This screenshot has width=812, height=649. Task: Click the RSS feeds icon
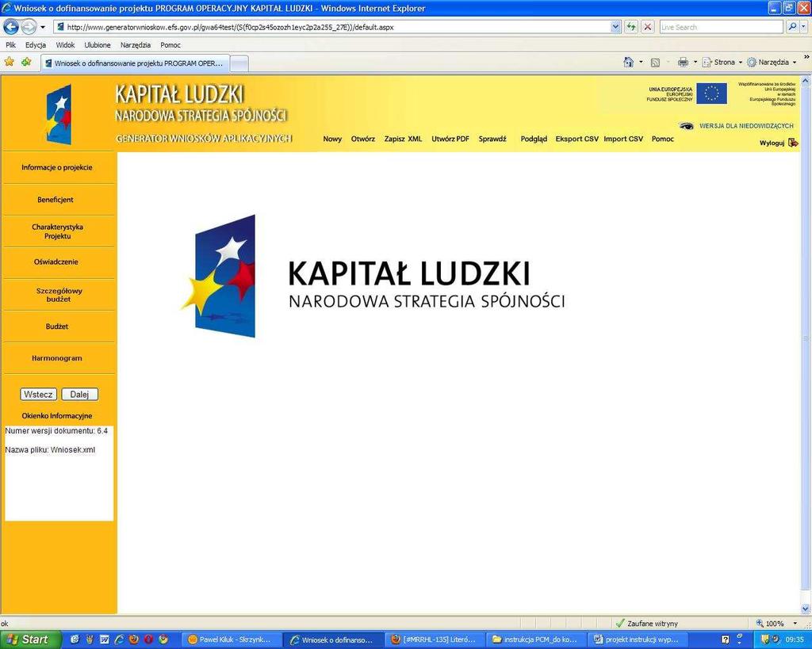click(x=655, y=63)
